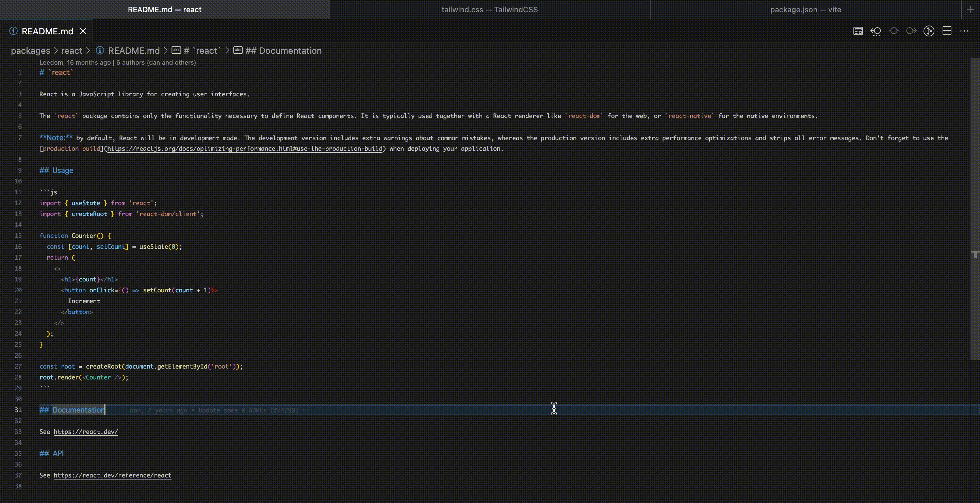This screenshot has width=980, height=503.
Task: Click the '**Note:**' bold text
Action: (x=56, y=138)
